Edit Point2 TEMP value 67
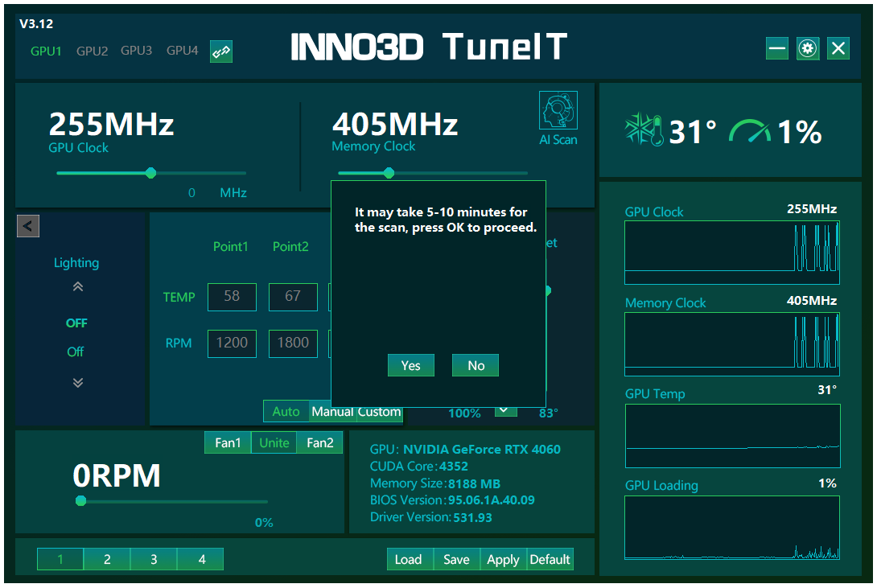Screen dimensions: 877x588 point(293,297)
